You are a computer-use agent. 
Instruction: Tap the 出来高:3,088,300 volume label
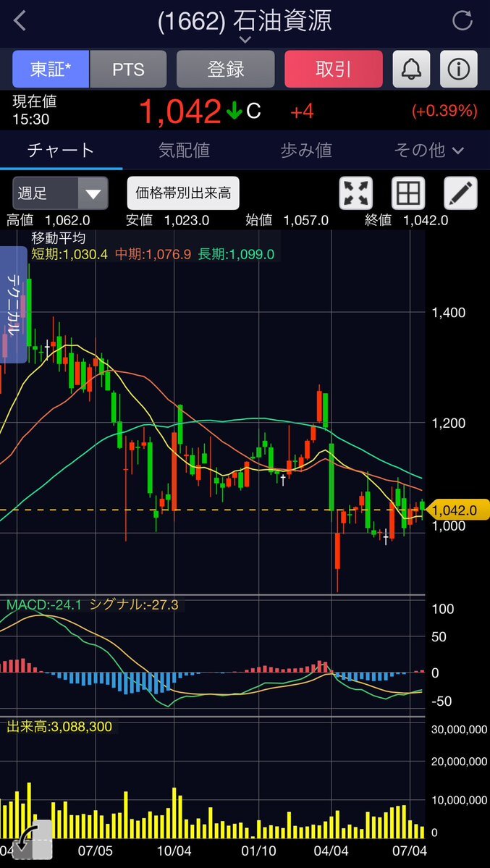click(59, 726)
